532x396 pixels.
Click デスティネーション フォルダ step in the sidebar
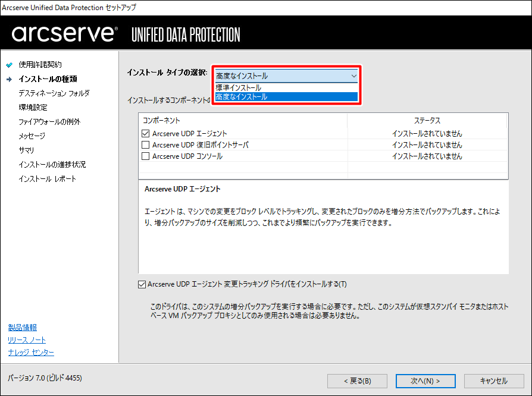coord(54,93)
